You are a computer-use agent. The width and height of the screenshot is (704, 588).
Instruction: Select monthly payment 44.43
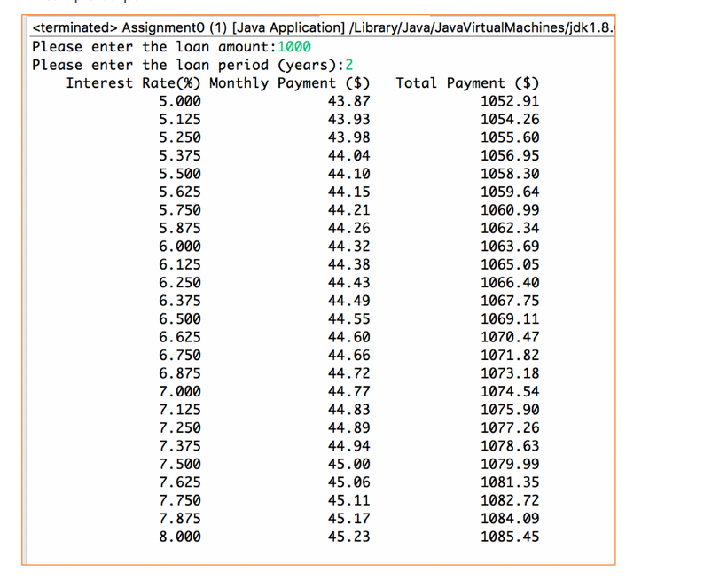(348, 283)
